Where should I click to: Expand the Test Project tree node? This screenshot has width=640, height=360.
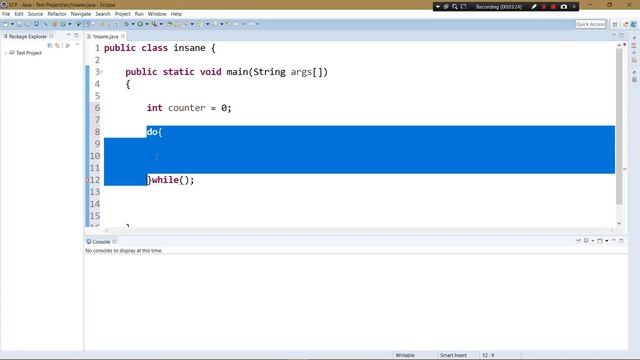coord(6,53)
